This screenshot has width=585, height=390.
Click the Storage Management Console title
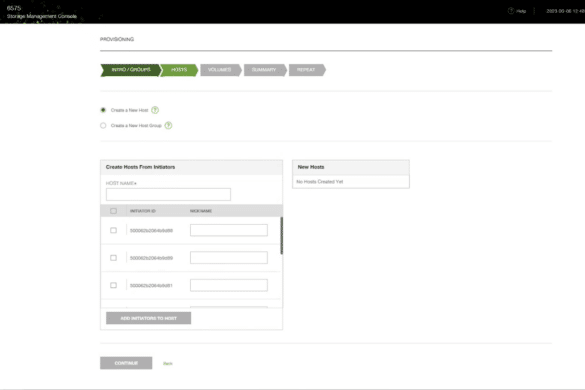point(42,16)
